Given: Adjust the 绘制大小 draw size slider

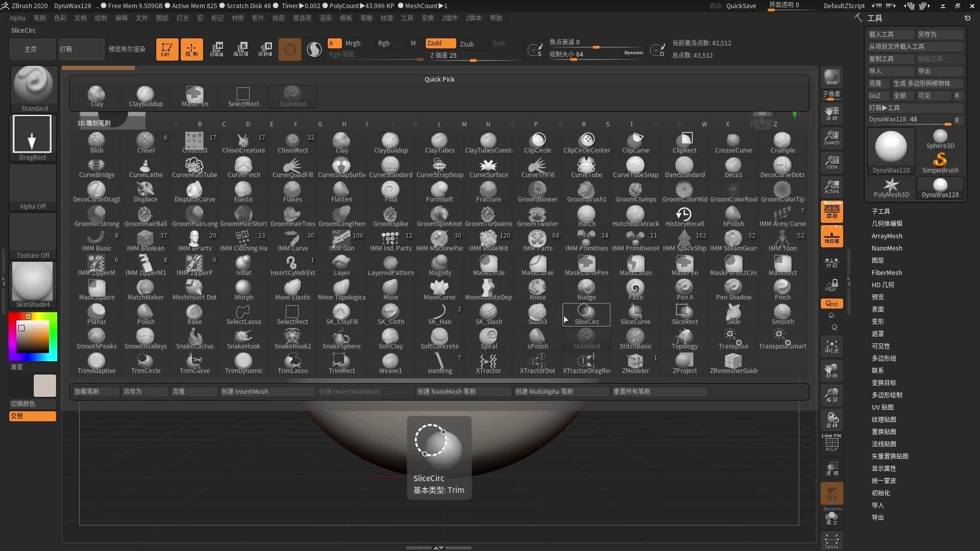Looking at the screenshot, I should [x=596, y=54].
